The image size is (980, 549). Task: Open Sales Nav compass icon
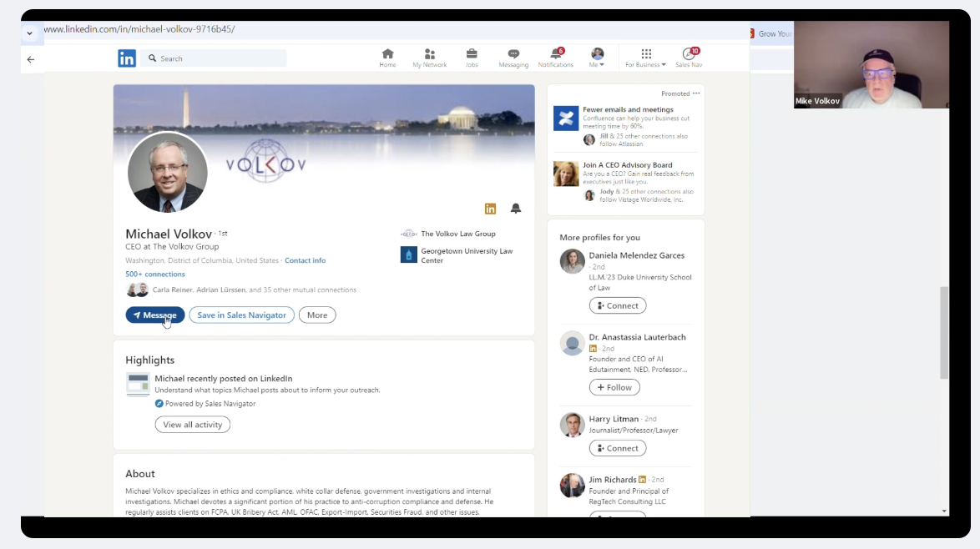[689, 58]
